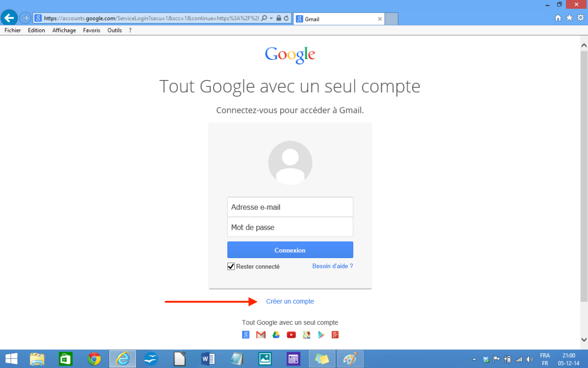The width and height of the screenshot is (588, 368).
Task: Open the Paint palette icon in taskbar
Action: [x=350, y=359]
